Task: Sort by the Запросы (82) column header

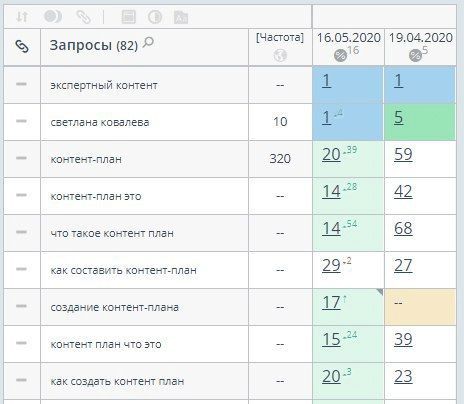Action: click(x=93, y=45)
